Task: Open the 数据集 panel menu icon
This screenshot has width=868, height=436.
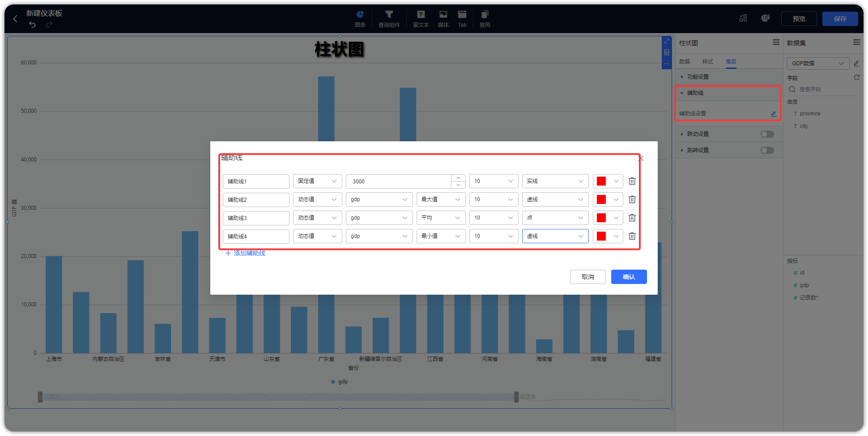Action: 856,42
